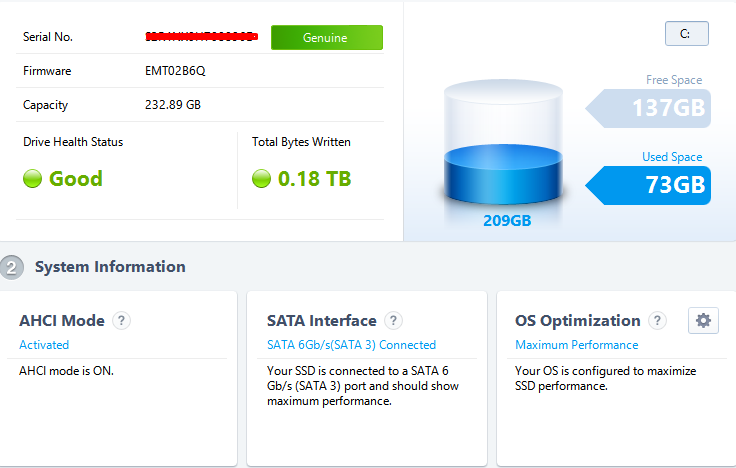
Task: Click the AHCI Mode help question mark
Action: pyautogui.click(x=121, y=321)
